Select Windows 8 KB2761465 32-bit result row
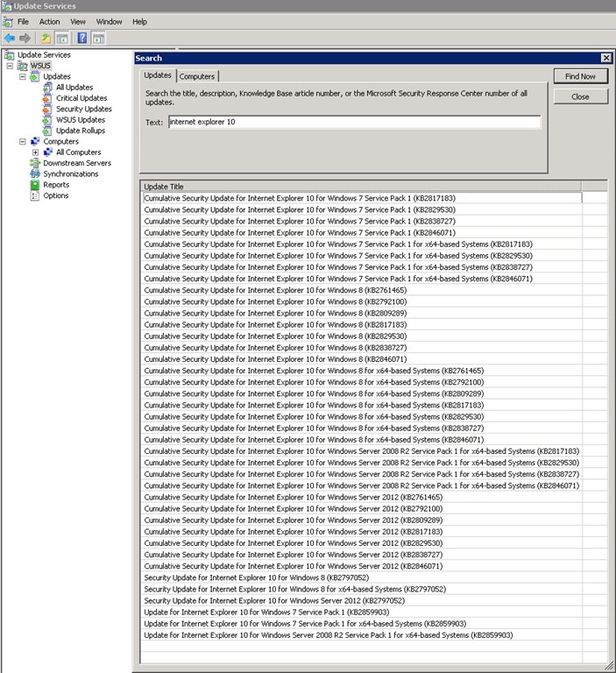 tap(361, 290)
